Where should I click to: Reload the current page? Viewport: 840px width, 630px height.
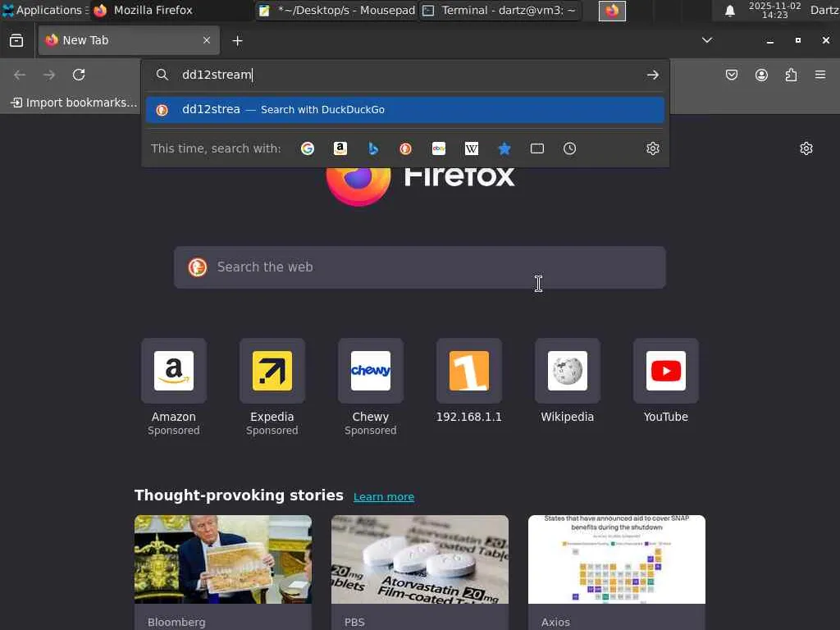(x=79, y=75)
